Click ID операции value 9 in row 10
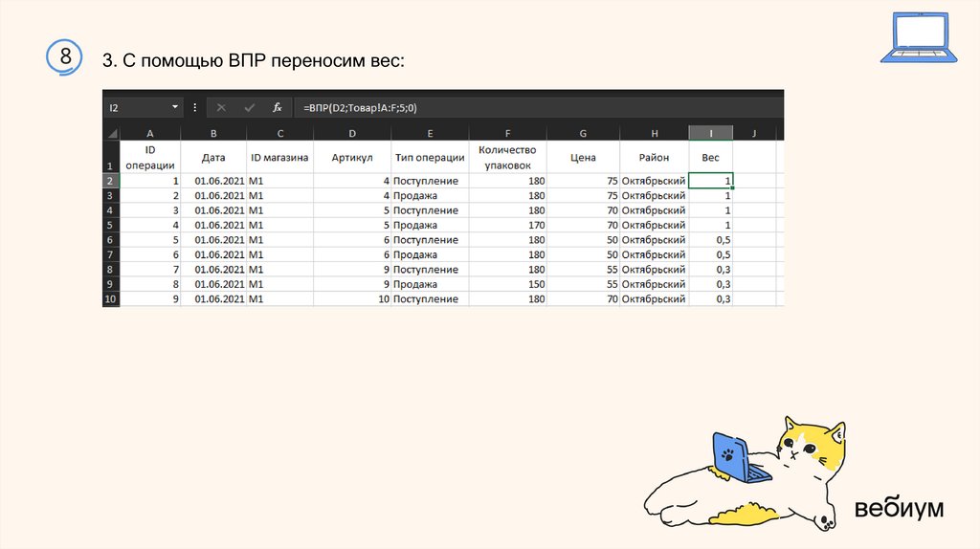 [x=150, y=298]
